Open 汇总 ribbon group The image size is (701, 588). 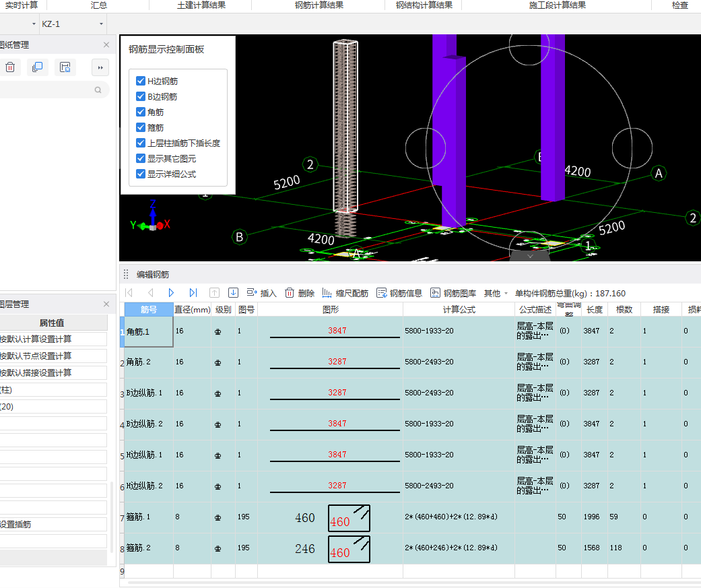point(98,5)
